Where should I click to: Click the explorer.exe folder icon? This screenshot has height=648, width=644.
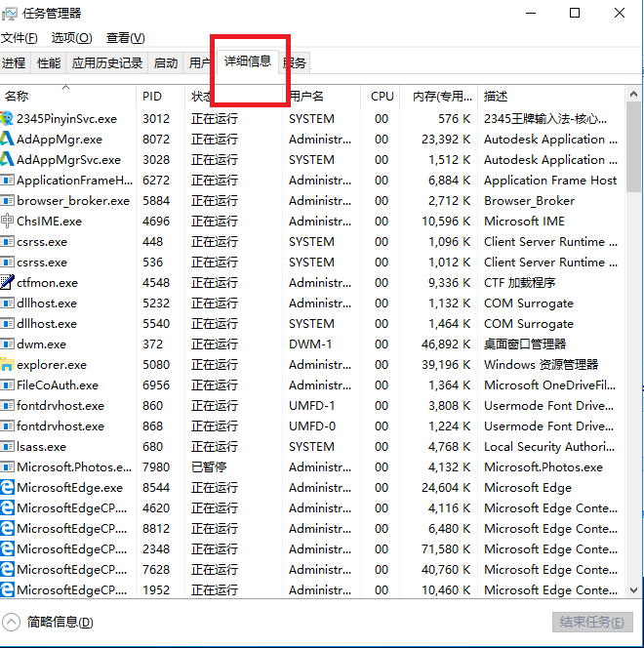[x=7, y=365]
